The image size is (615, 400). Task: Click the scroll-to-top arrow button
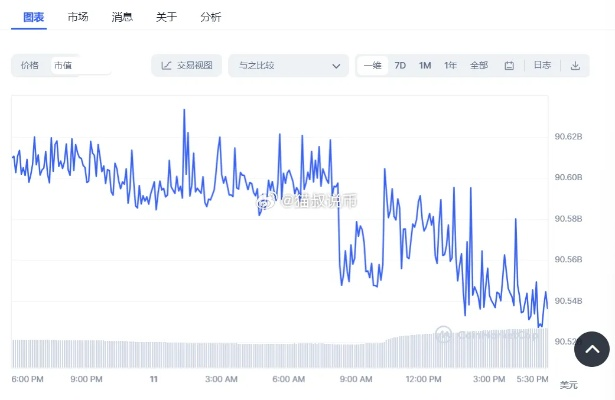590,349
